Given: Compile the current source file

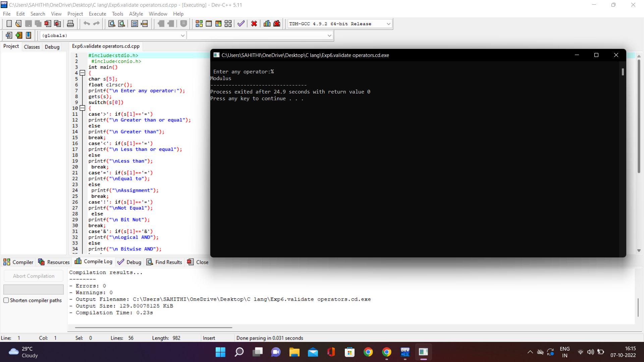Looking at the screenshot, I should tap(199, 23).
